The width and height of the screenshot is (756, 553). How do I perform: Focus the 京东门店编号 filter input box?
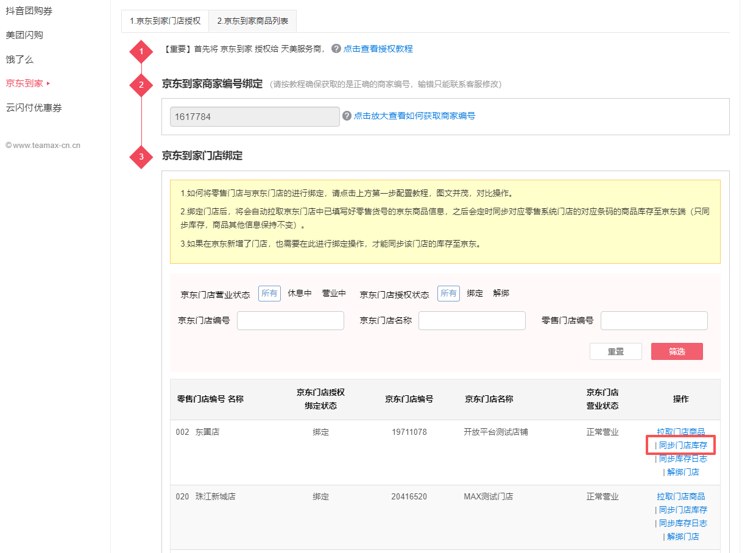pyautogui.click(x=291, y=321)
